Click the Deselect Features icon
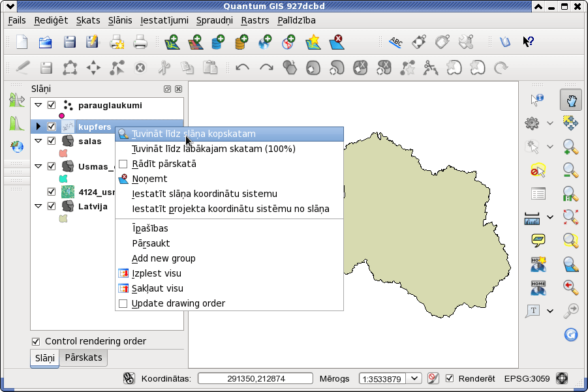 [538, 170]
